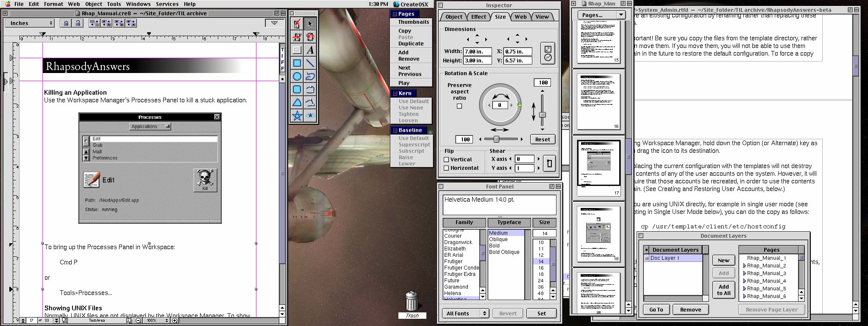Click the New button in Document Layers

[x=723, y=260]
